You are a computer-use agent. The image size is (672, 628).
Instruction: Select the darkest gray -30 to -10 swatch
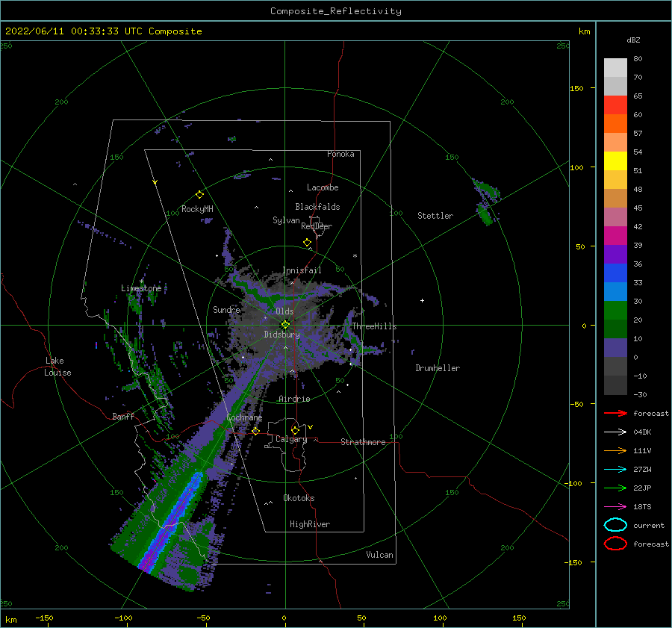[x=615, y=385]
